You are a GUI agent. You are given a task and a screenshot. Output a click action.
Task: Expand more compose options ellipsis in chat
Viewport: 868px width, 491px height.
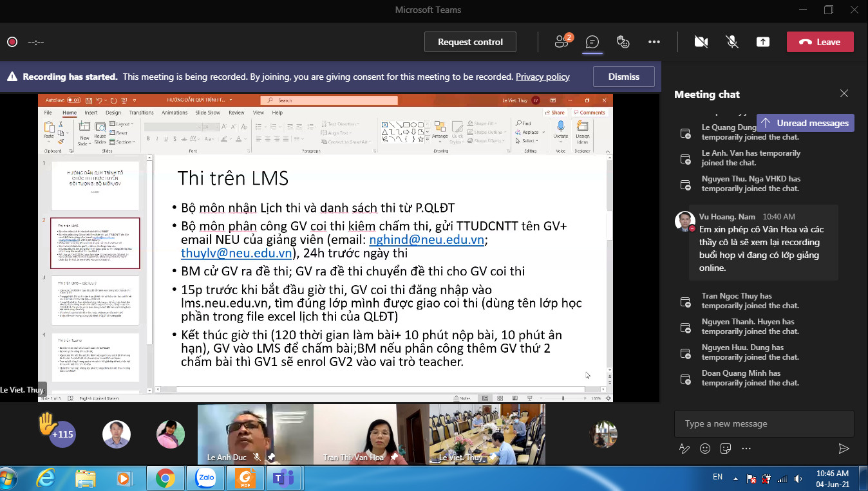coord(746,449)
